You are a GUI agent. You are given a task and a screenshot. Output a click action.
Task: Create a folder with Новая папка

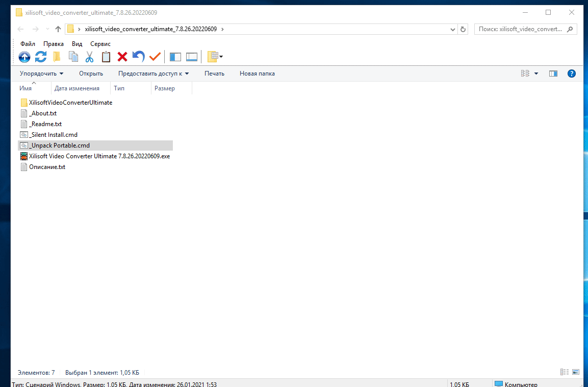pos(257,74)
